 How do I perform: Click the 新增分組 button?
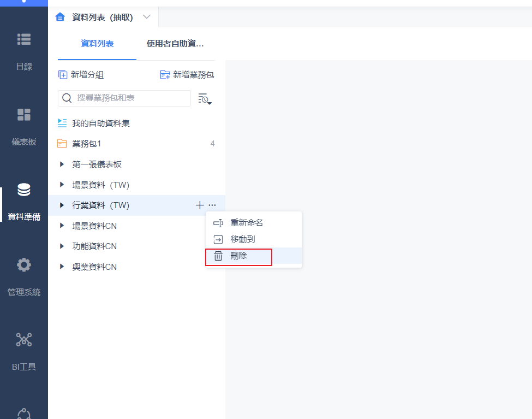[81, 75]
